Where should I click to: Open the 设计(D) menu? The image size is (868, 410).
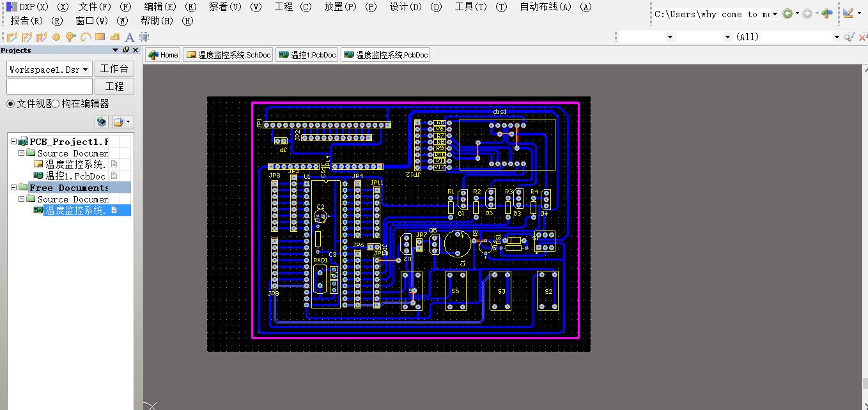click(406, 7)
